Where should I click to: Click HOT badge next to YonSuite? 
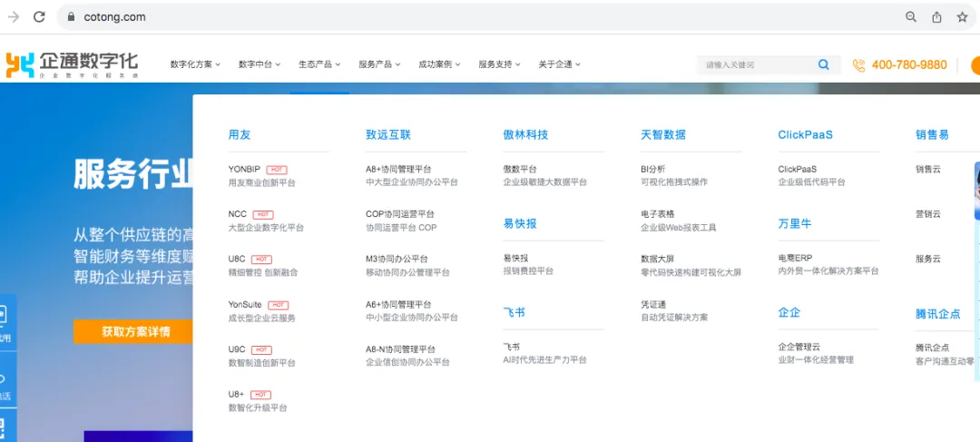[279, 305]
